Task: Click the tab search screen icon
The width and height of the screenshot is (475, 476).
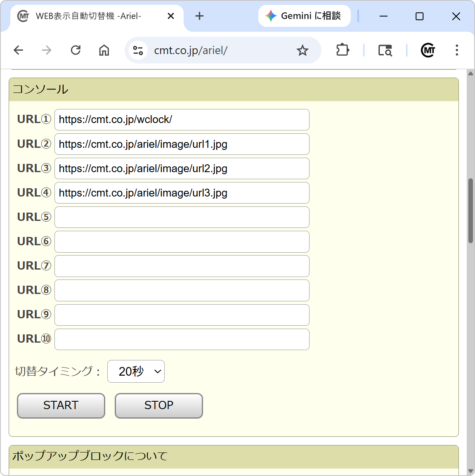Action: coord(385,50)
